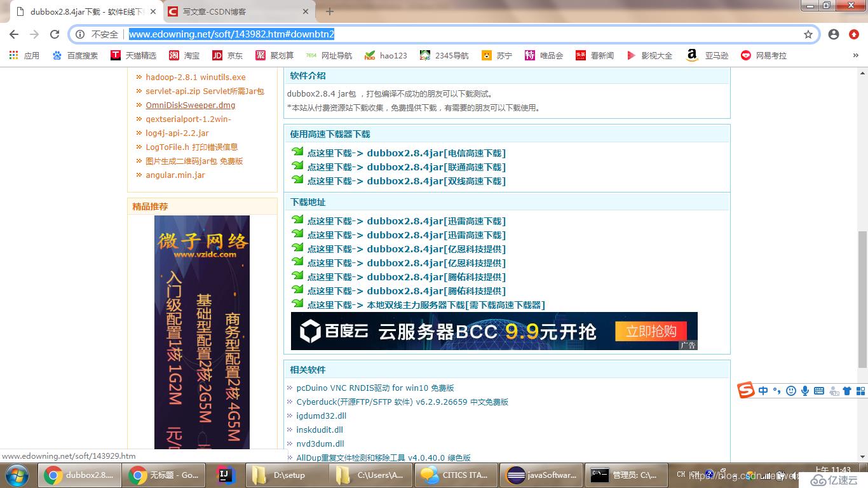Download dubbox2.8.4jar via 电信高速下载
Screen dimensions: 868x488
(x=406, y=153)
